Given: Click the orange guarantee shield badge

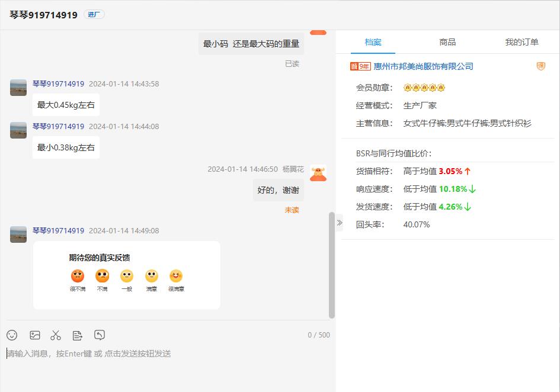Looking at the screenshot, I should pos(540,66).
